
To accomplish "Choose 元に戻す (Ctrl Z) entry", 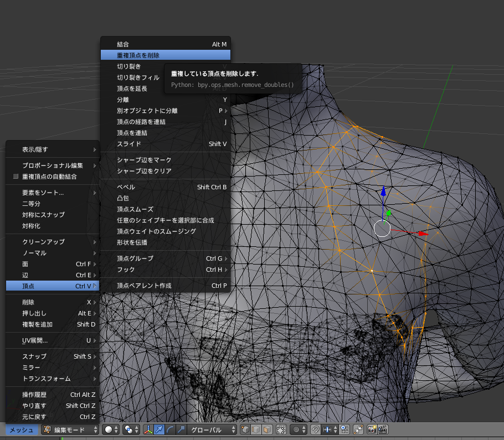I will tap(53, 417).
